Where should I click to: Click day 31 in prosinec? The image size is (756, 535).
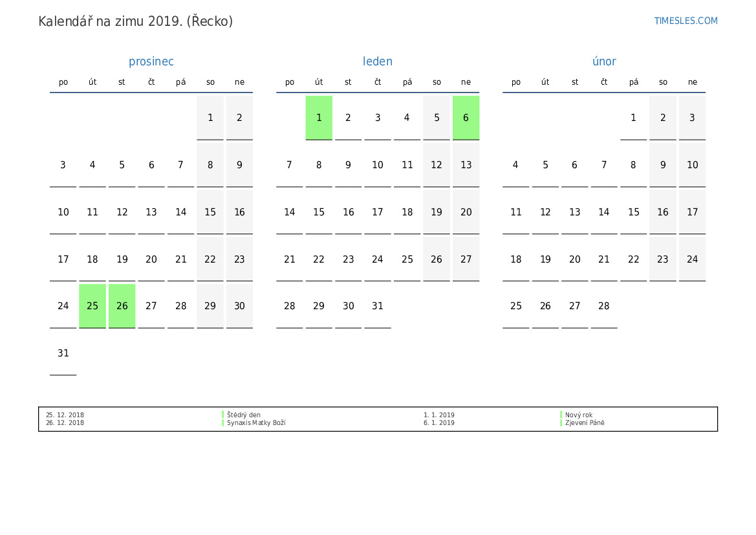tap(63, 353)
